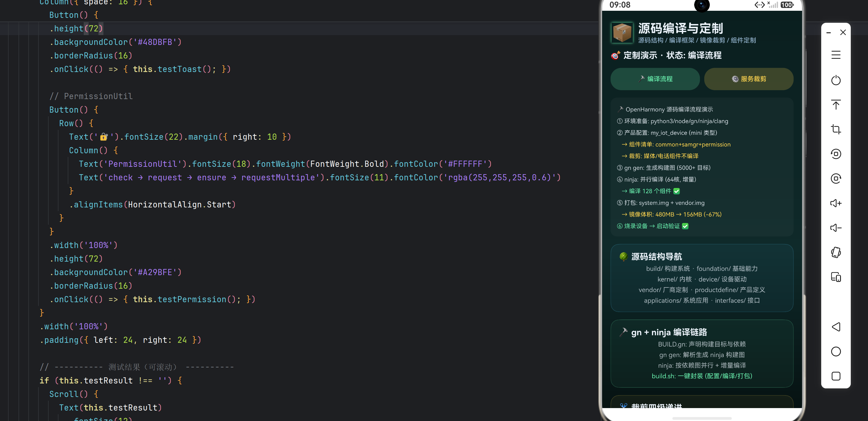Click the Text('PermissionUtil') code line

click(285, 164)
